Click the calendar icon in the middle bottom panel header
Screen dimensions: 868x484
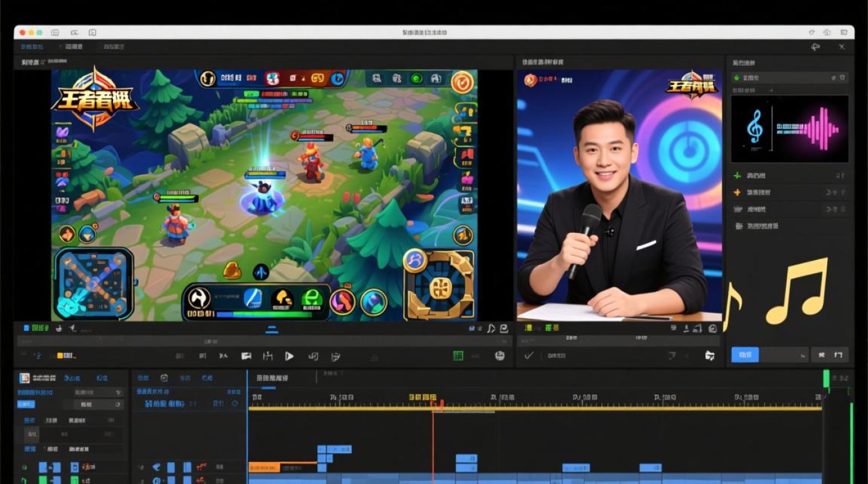[164, 378]
